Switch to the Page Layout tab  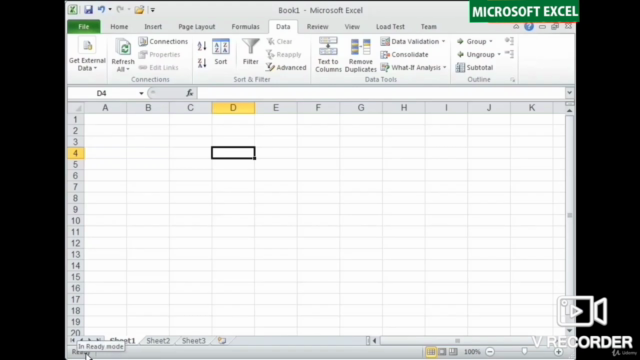pos(196,27)
